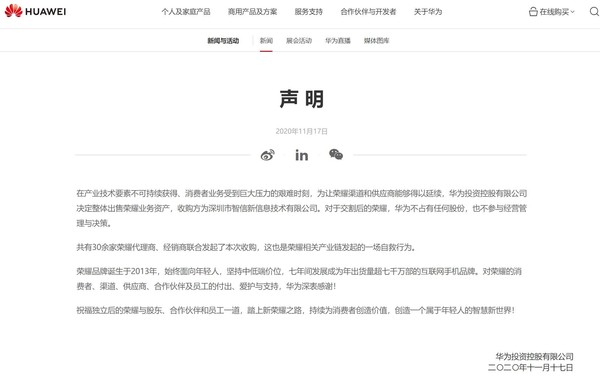Image resolution: width=600 pixels, height=376 pixels.
Task: Click the paragraph starting 荣耀品牌诞生于2013年
Action: pyautogui.click(x=299, y=278)
